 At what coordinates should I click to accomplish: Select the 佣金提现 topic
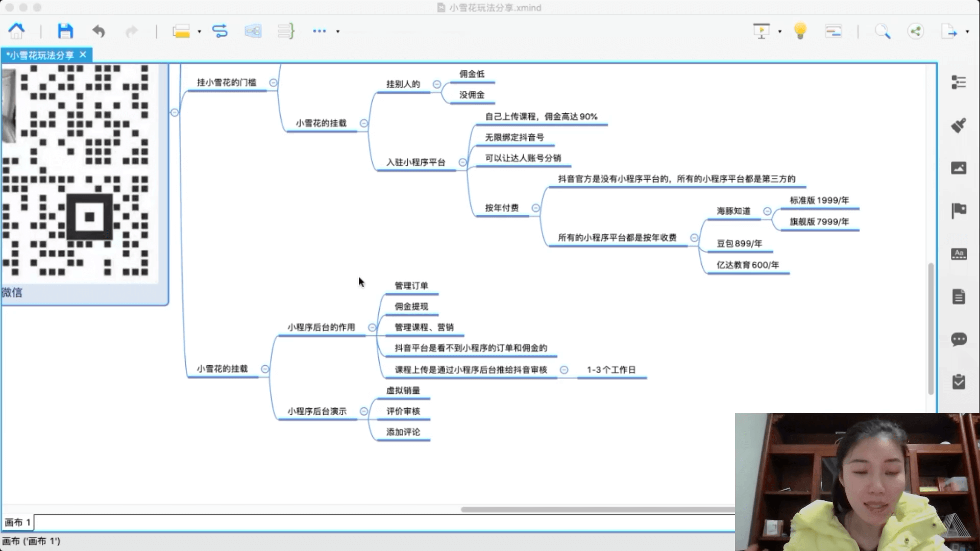411,307
